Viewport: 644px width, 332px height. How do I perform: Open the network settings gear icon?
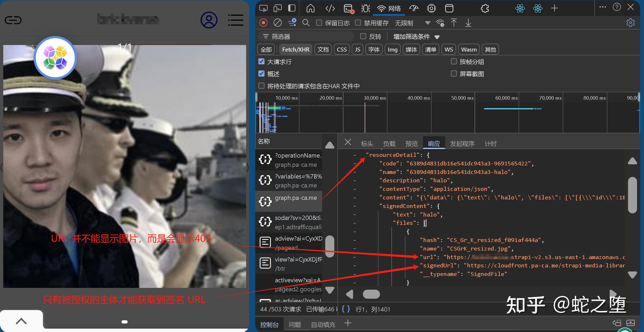(x=630, y=23)
